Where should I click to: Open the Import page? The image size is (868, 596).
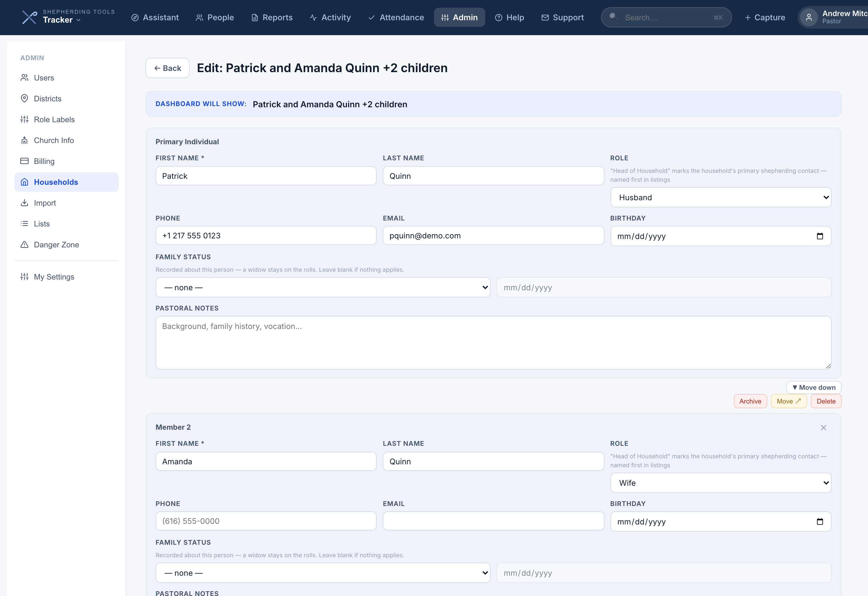pos(66,203)
